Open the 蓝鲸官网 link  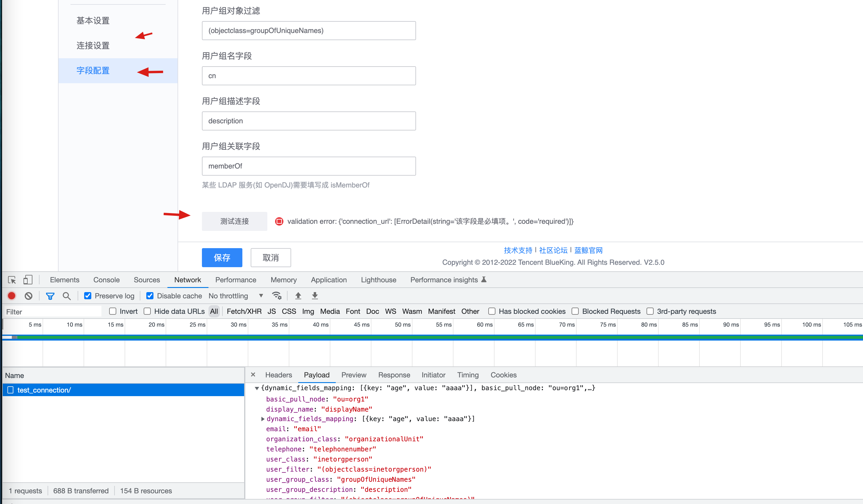click(588, 250)
